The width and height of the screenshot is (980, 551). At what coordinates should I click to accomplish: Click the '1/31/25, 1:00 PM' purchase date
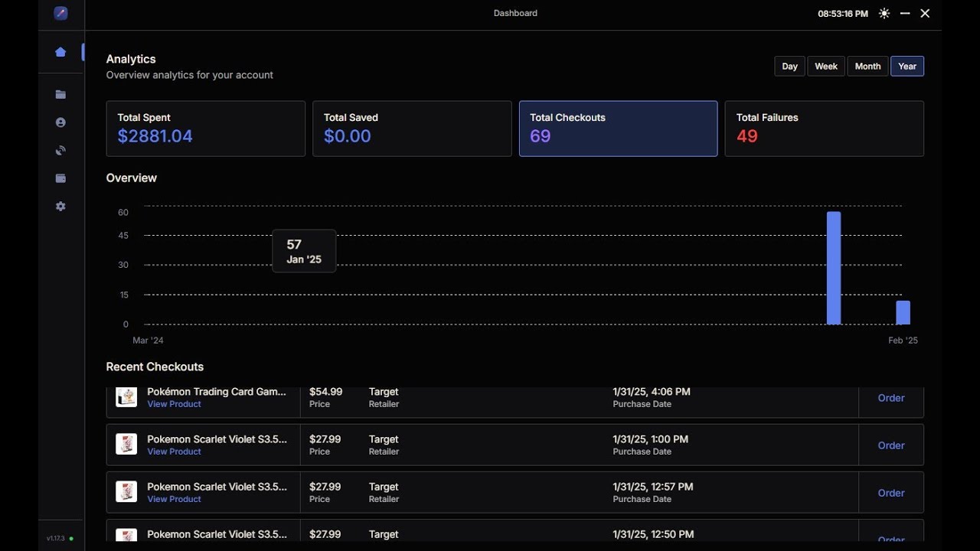pos(651,439)
